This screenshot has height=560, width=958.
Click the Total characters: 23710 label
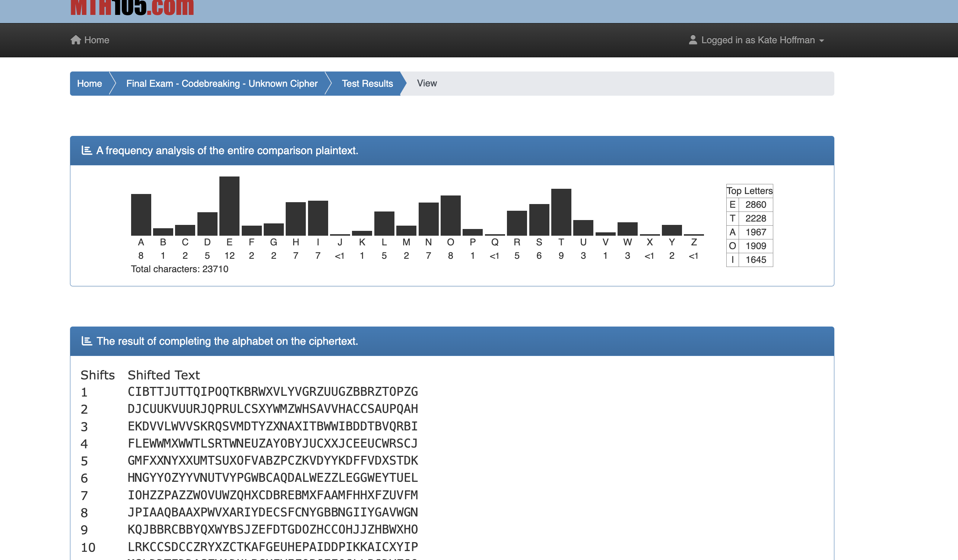(x=180, y=269)
